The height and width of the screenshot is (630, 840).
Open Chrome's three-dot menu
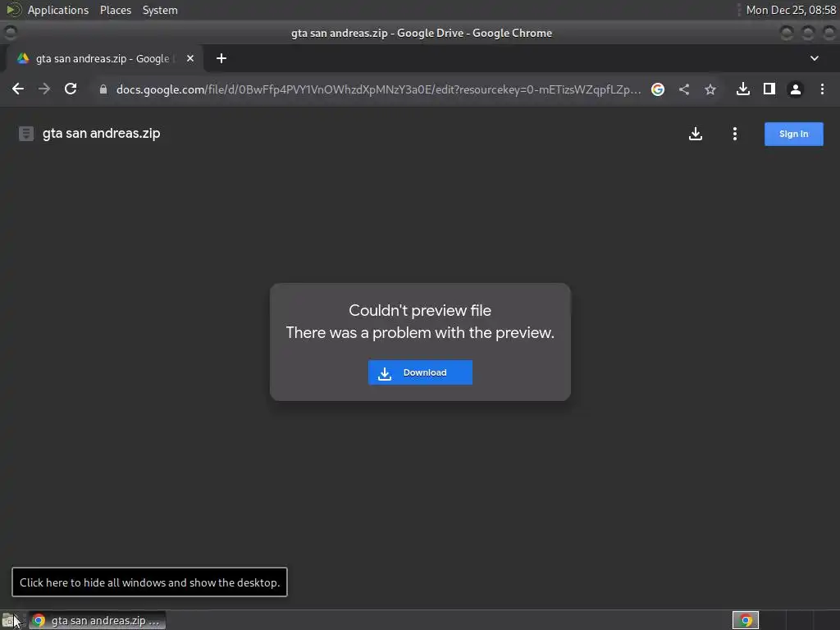pos(822,89)
